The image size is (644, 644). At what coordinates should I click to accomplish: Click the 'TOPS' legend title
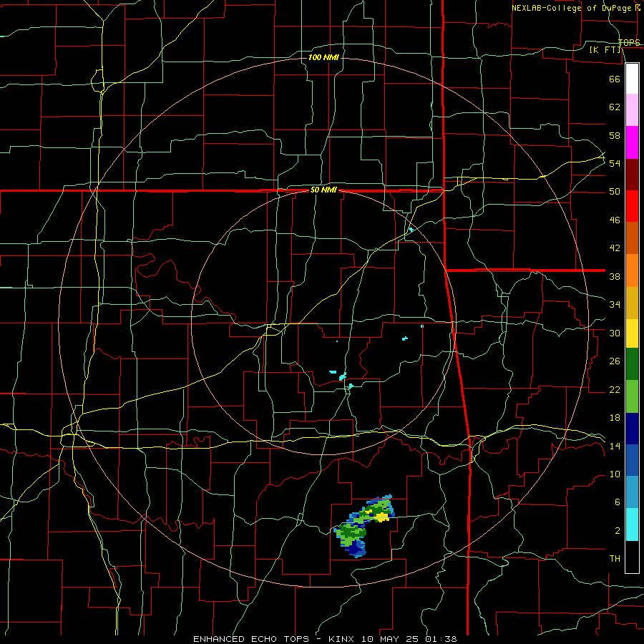click(x=629, y=42)
